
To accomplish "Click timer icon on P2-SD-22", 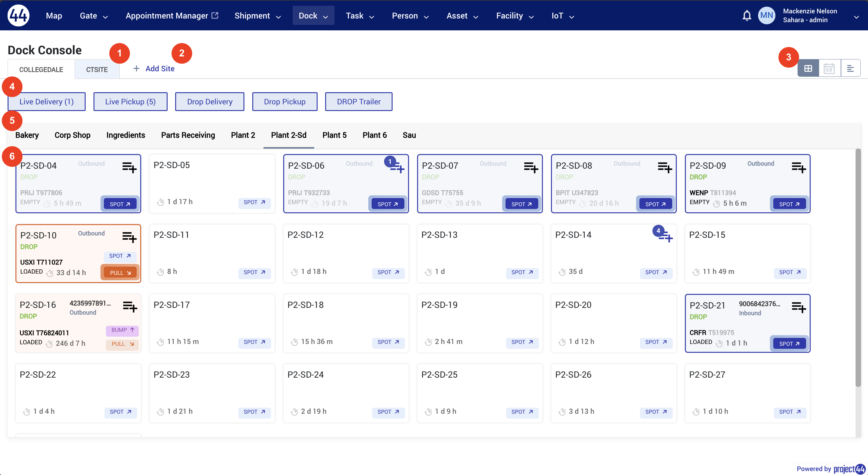I will pyautogui.click(x=27, y=411).
